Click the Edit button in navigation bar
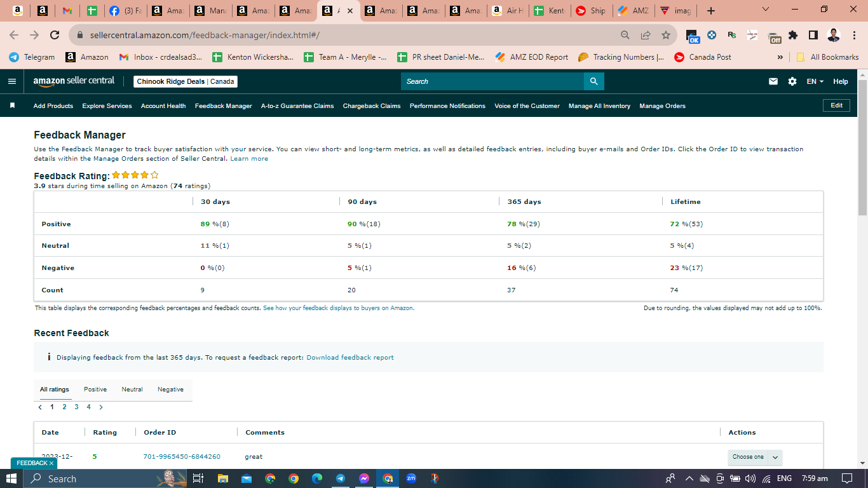The width and height of the screenshot is (868, 488). tap(836, 105)
